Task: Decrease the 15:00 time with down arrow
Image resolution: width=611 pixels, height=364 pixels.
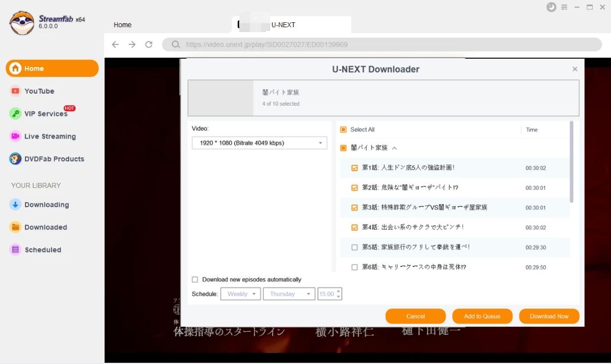Action: pos(338,296)
